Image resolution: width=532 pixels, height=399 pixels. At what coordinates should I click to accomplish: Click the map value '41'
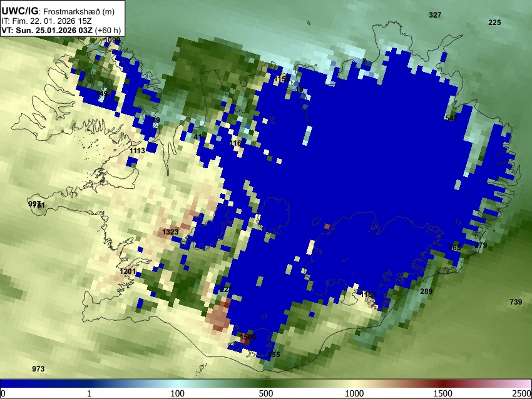198,136
